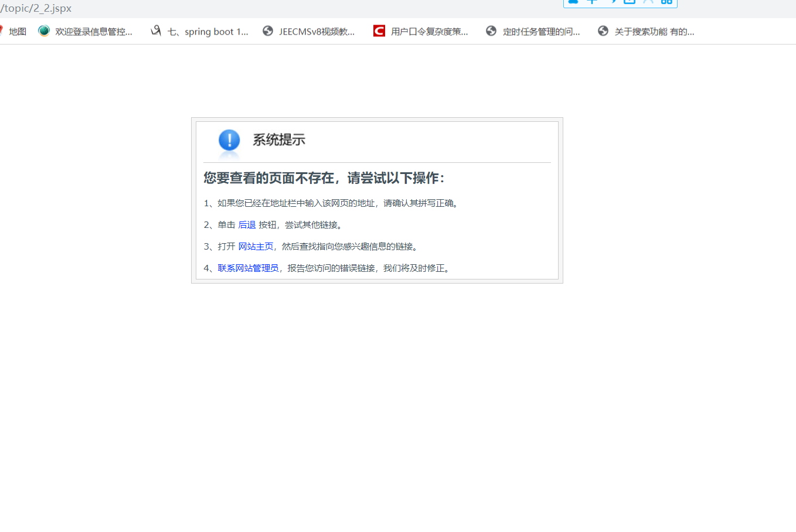Open the 定时任务管理的问 bookmark
This screenshot has width=796, height=532.
[x=533, y=32]
